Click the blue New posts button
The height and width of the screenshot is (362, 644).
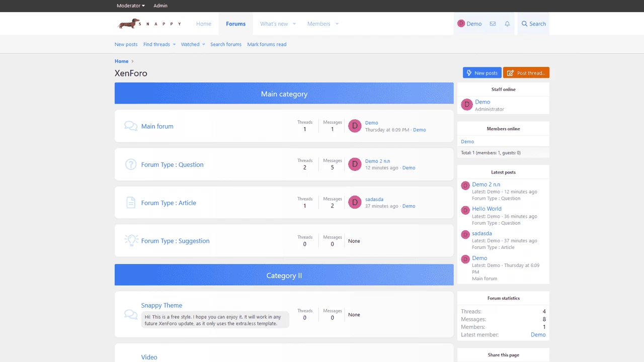[482, 73]
